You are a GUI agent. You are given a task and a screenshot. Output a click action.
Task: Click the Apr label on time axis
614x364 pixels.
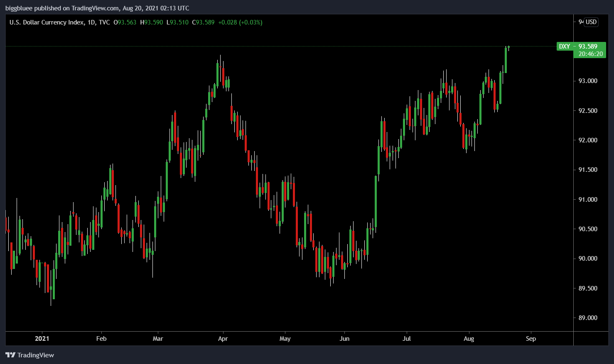[223, 339]
